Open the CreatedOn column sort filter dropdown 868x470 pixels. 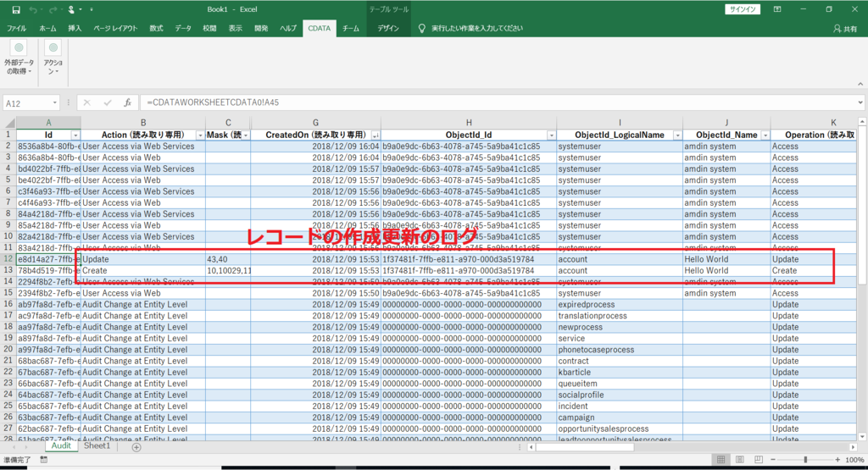(376, 135)
